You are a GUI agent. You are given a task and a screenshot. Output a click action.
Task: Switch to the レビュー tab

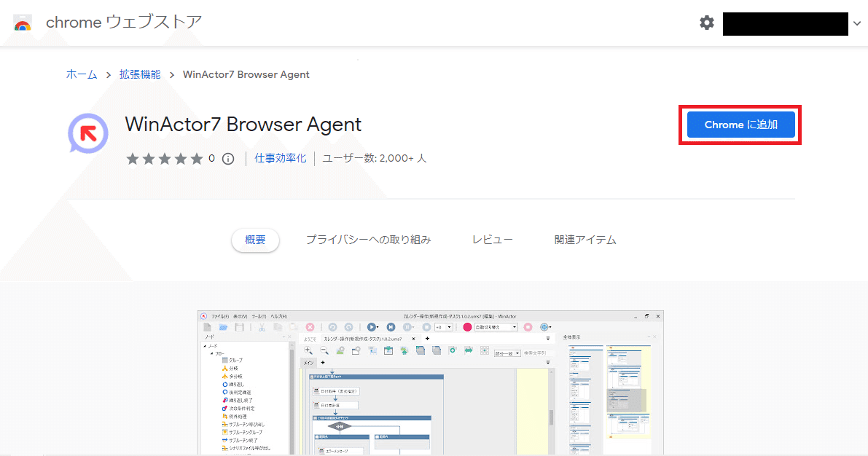[492, 239]
